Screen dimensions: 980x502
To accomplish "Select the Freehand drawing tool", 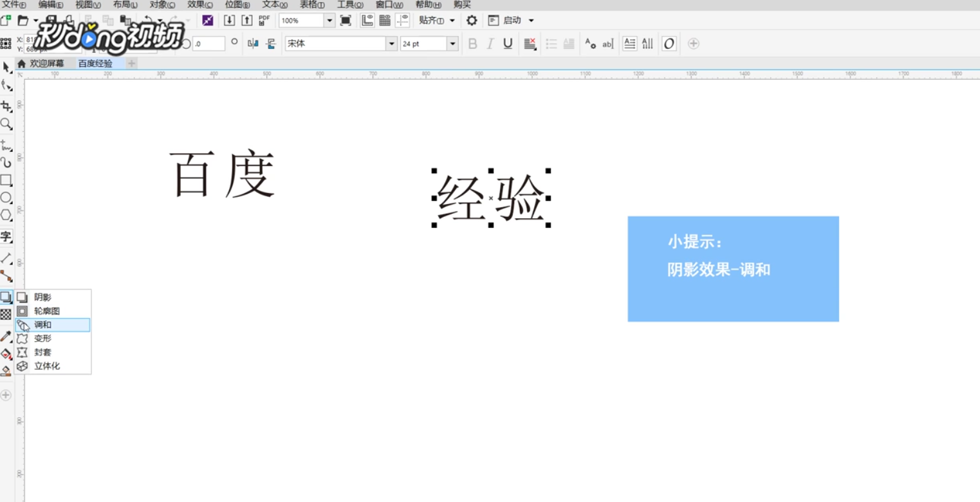I will pos(6,145).
